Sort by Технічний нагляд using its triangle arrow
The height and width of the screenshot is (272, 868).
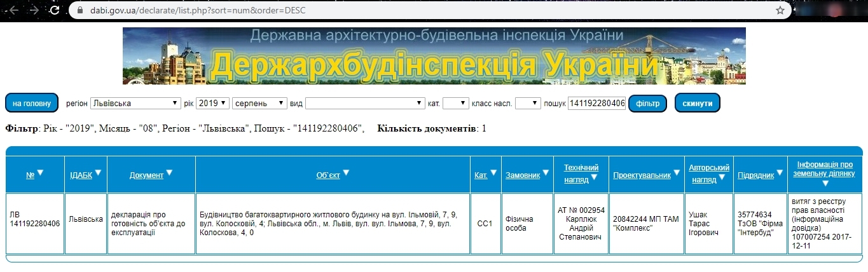594,177
